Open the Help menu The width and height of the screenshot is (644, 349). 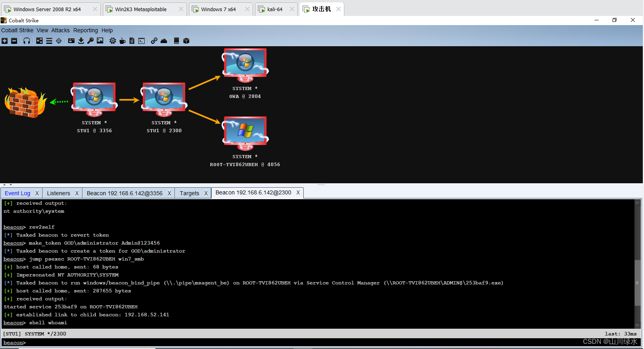(107, 30)
